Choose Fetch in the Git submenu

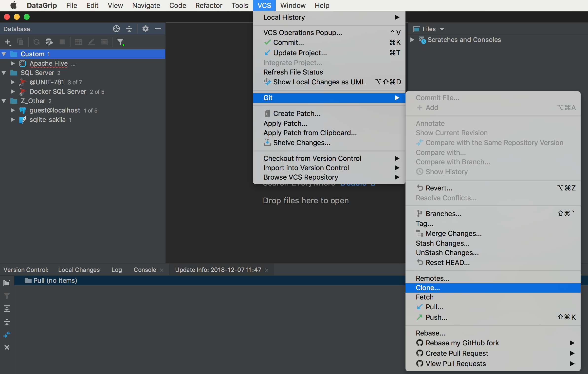[493, 297]
